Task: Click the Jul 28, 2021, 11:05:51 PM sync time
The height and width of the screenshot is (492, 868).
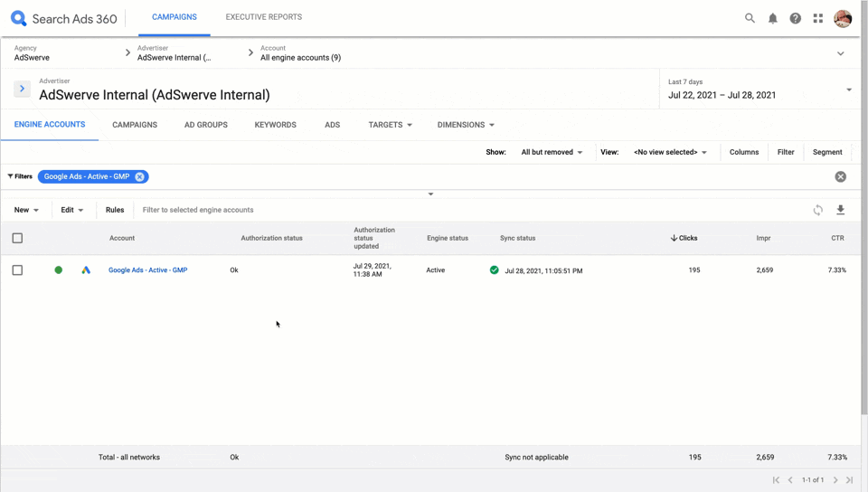Action: coord(543,270)
